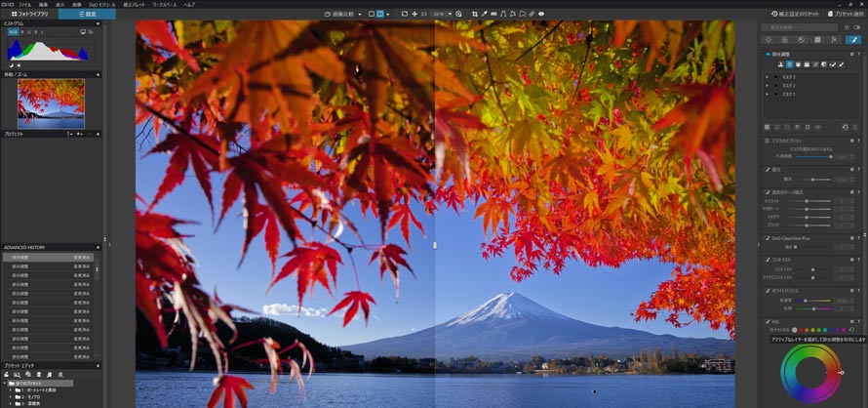Screen dimensions: 868x408
Task: Open the ヘルプ menu
Action: (x=189, y=4)
